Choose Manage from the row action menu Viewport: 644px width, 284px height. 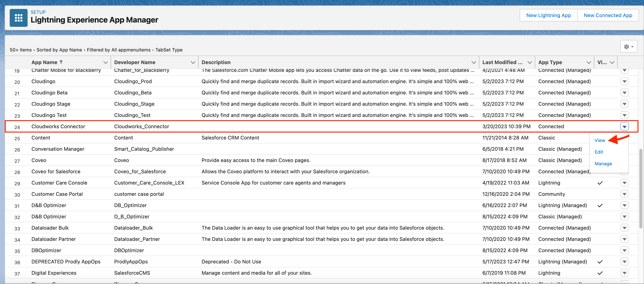point(603,164)
